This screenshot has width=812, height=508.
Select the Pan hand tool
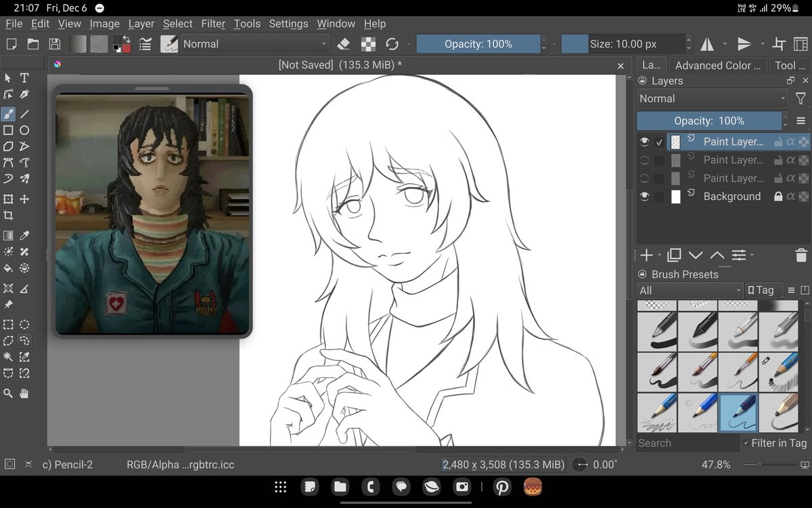(x=24, y=394)
